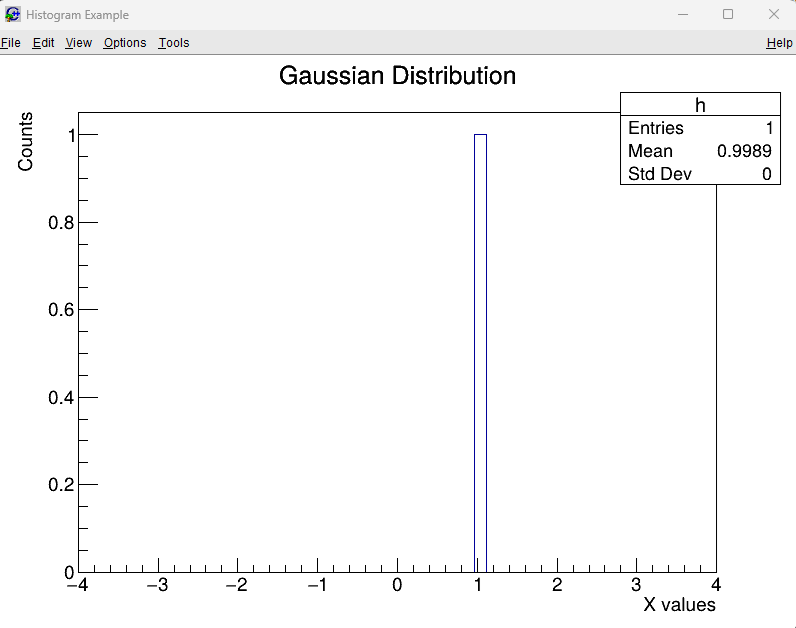Select the stats box header labeled h
Image resolution: width=796 pixels, height=628 pixels.
point(700,105)
